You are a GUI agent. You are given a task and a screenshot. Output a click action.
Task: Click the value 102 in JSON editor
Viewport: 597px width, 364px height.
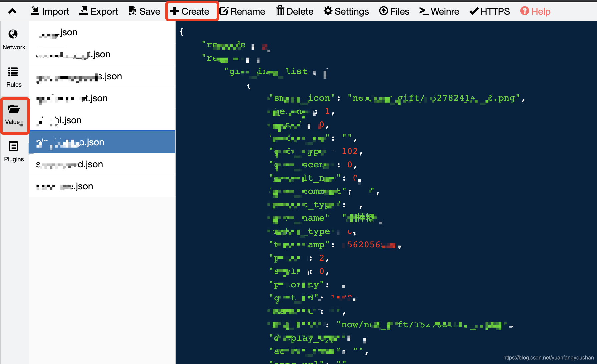[350, 151]
